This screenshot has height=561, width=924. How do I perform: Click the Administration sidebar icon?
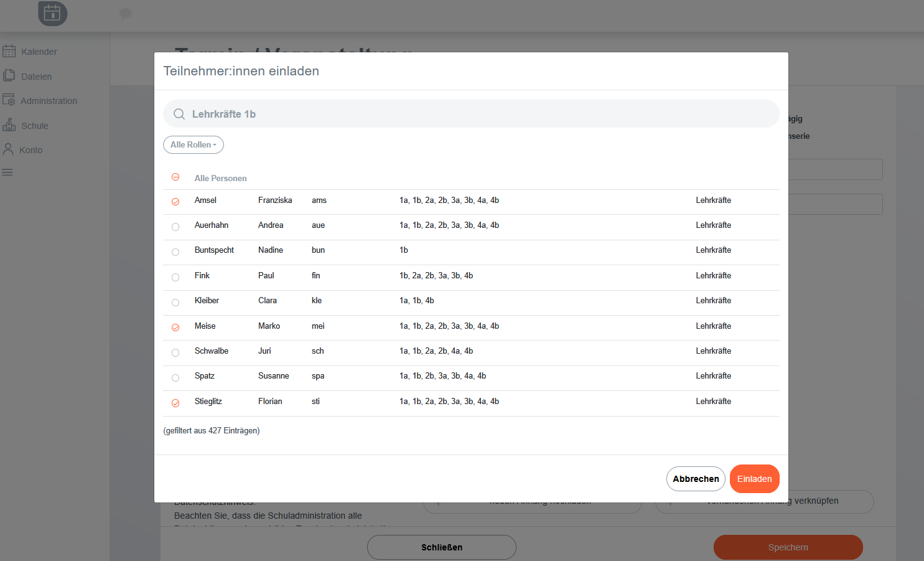pos(9,100)
